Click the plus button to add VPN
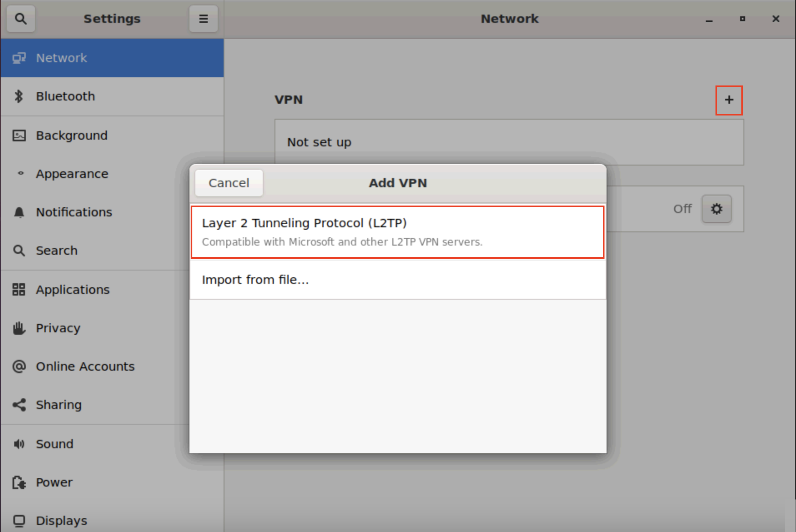 tap(729, 100)
